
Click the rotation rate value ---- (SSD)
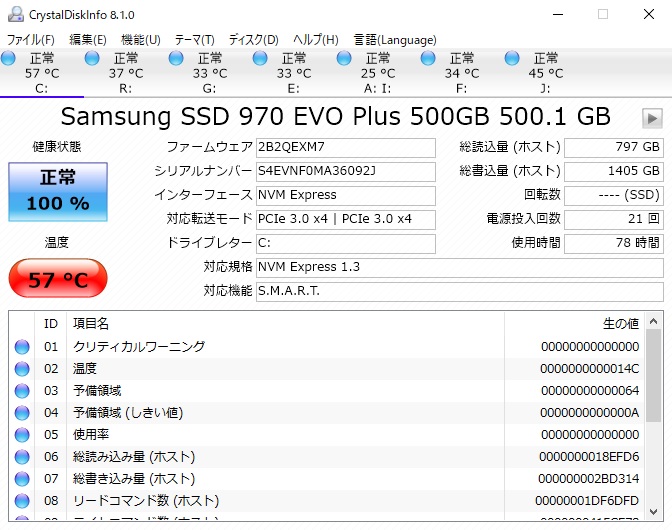pos(614,195)
